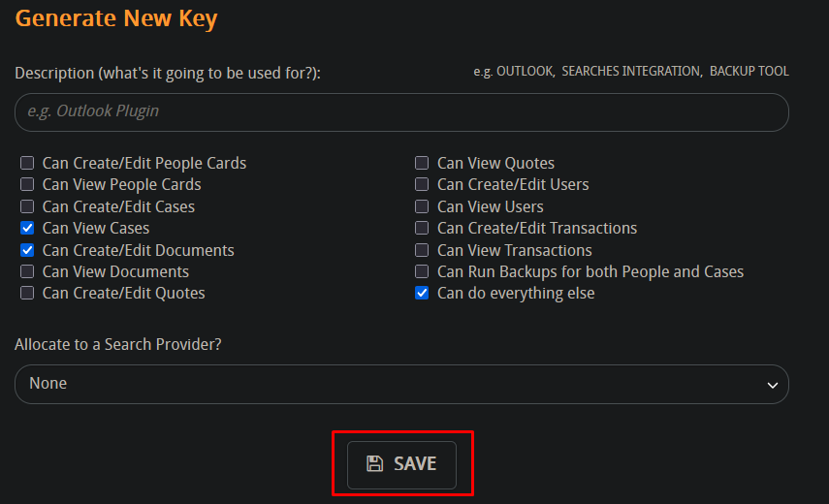Toggle Can View Documents checkbox

coord(27,271)
